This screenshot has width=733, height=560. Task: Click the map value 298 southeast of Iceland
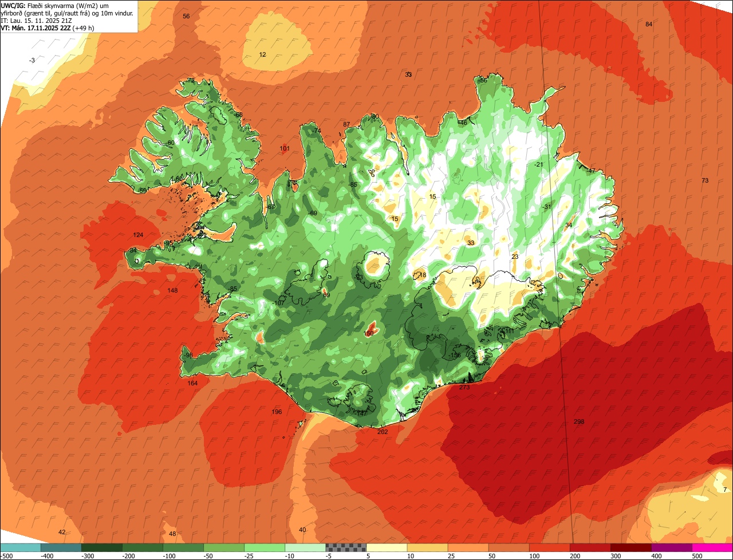[x=579, y=422]
